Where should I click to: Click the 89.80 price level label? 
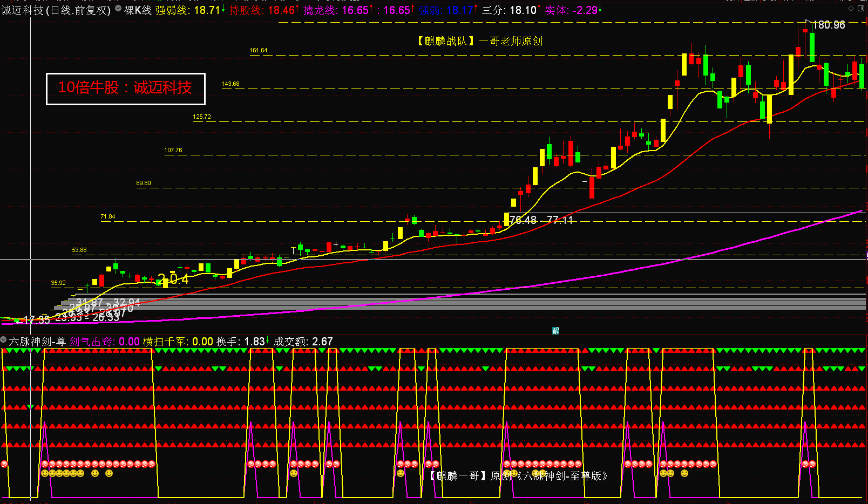(x=144, y=183)
